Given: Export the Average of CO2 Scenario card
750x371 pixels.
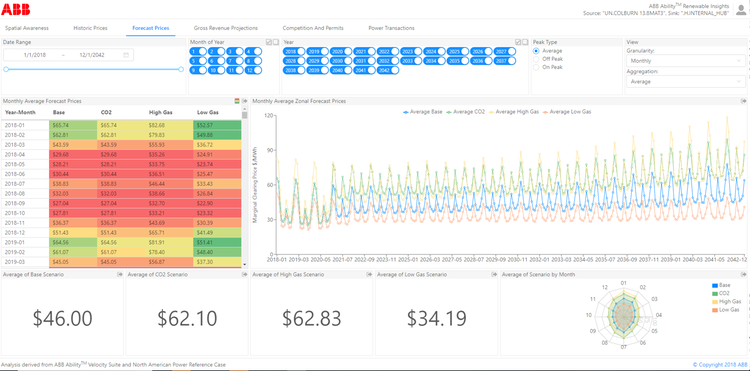Looking at the screenshot, I should 244,274.
